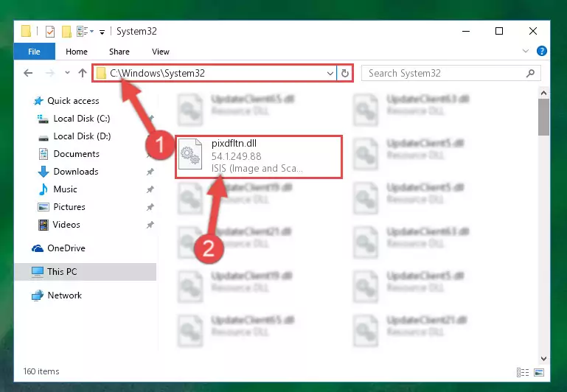Click the New folder quick access icon
The width and height of the screenshot is (567, 392).
tap(66, 32)
